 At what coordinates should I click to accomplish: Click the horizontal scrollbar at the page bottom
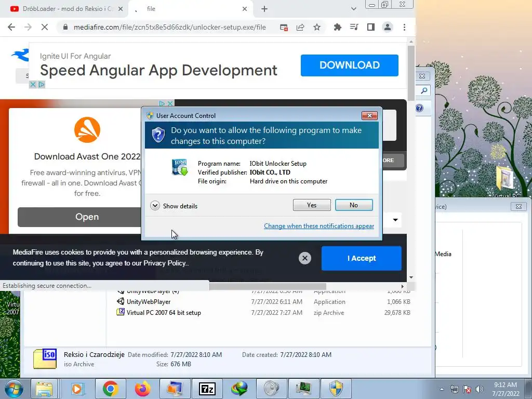(268, 287)
